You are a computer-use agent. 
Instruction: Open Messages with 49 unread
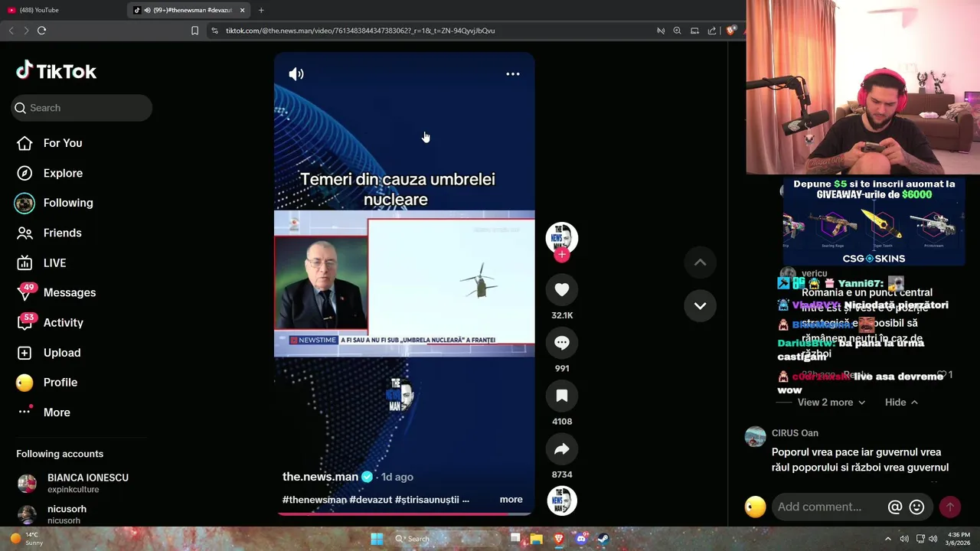(56, 292)
